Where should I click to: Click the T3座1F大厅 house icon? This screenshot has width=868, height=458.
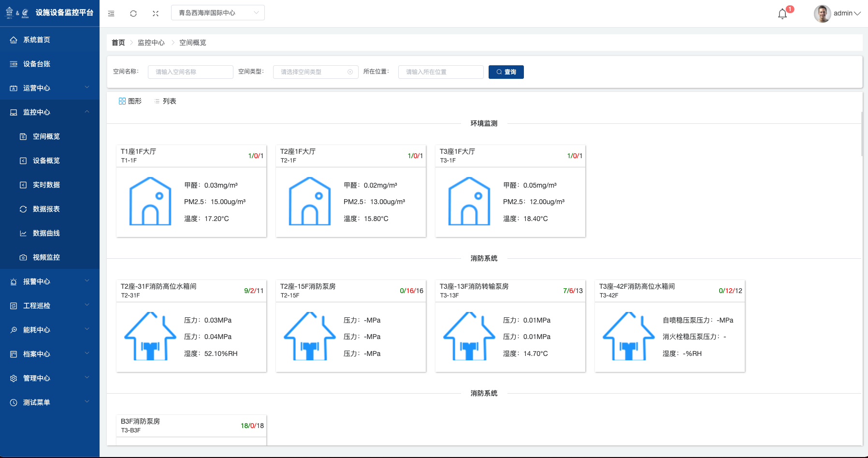(x=469, y=201)
